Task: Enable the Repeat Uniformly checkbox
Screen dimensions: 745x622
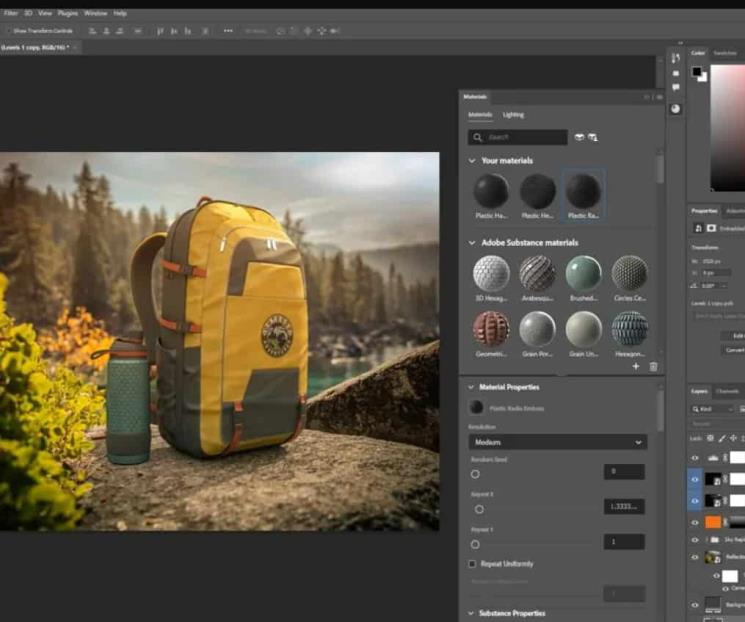Action: 472,564
